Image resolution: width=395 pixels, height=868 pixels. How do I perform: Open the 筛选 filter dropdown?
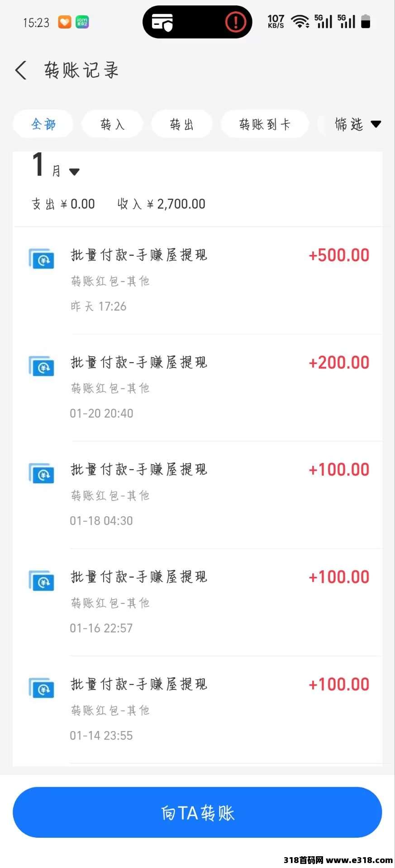coord(357,124)
